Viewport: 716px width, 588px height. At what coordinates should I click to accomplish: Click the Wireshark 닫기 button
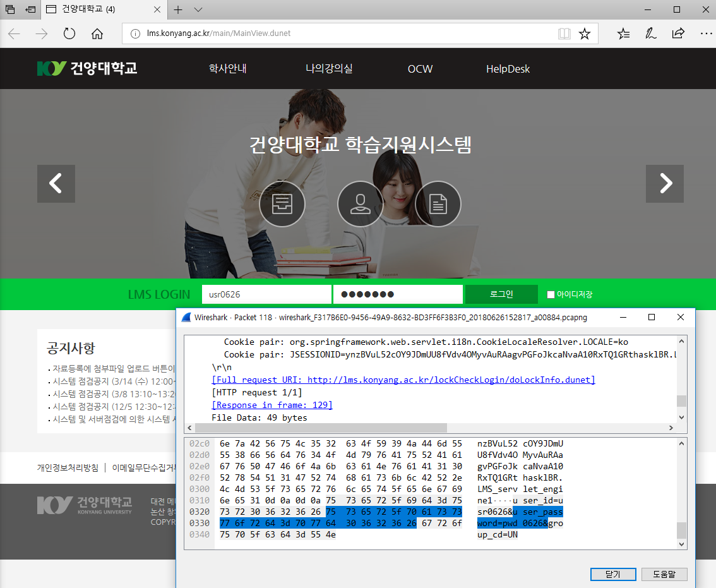click(x=613, y=574)
